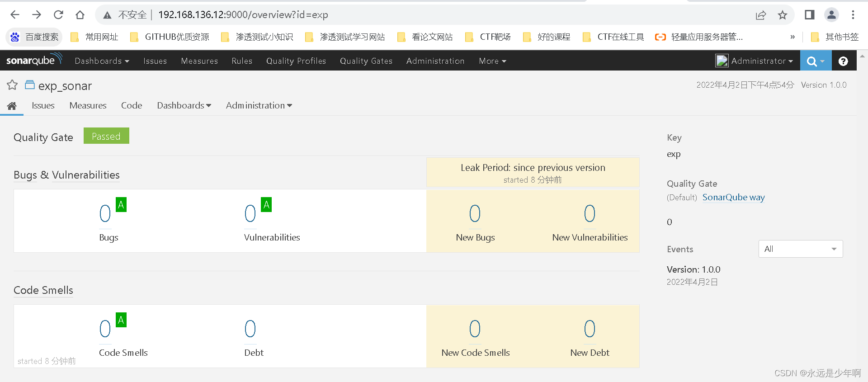Switch to the project Issues tab

click(x=43, y=105)
